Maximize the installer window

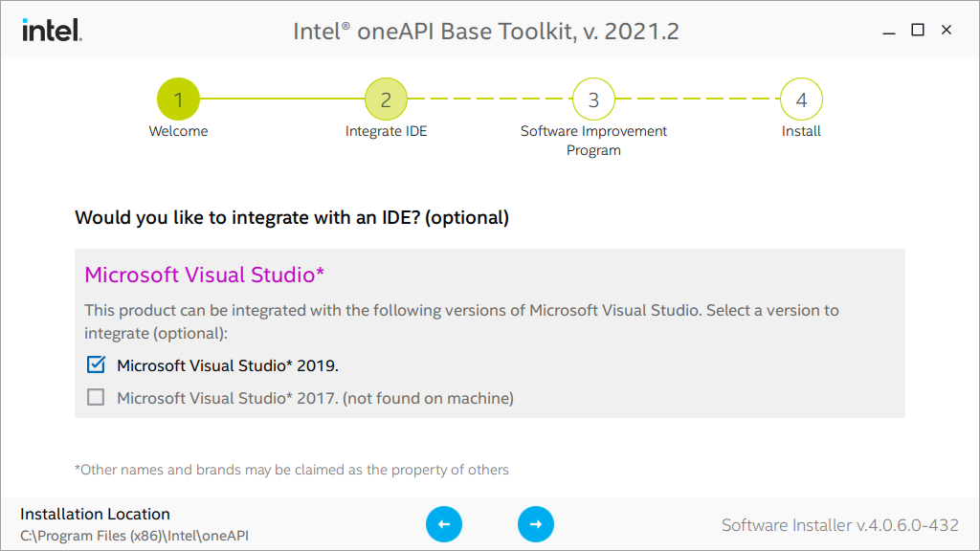[918, 31]
